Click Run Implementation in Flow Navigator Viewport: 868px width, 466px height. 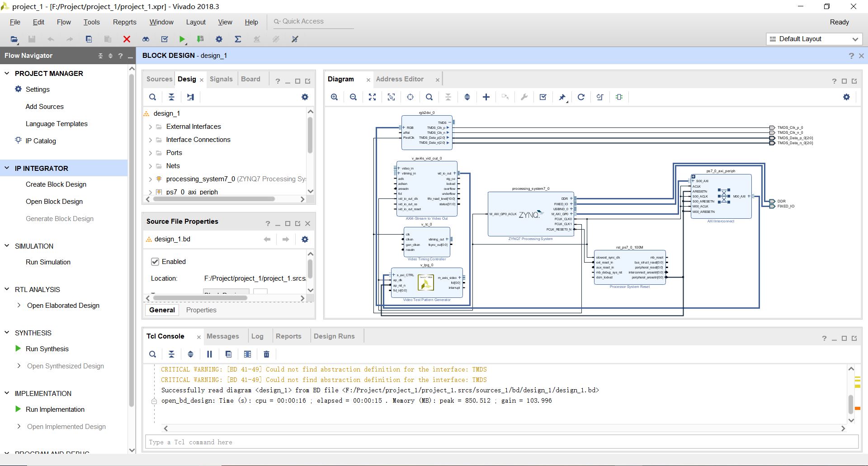[x=55, y=410]
